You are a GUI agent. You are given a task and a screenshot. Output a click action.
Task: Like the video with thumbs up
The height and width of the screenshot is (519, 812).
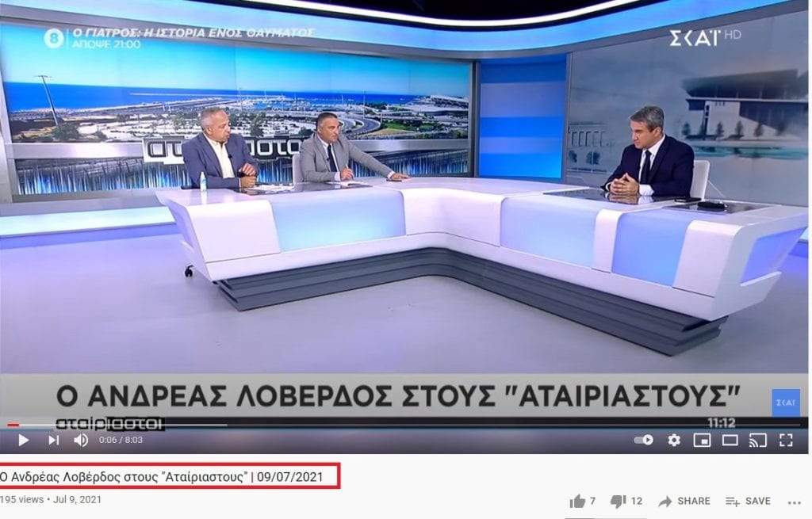coord(583,501)
